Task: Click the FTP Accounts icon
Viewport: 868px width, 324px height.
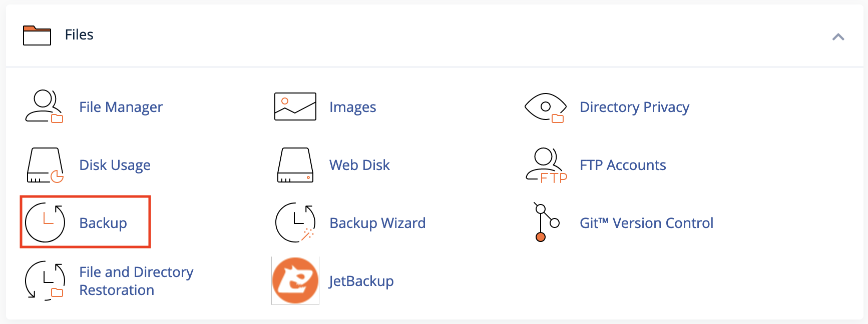Action: coord(546,165)
